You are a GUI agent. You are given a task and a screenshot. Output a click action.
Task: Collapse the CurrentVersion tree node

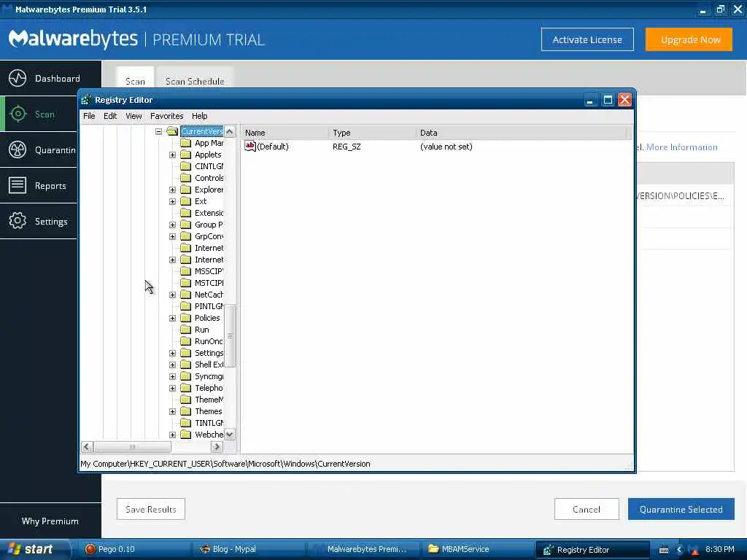pos(158,131)
